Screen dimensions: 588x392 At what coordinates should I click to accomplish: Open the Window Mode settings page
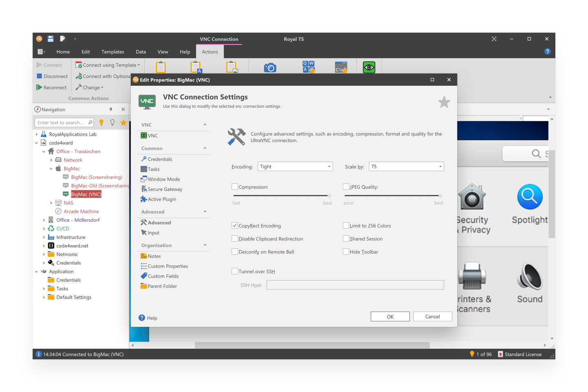(163, 179)
